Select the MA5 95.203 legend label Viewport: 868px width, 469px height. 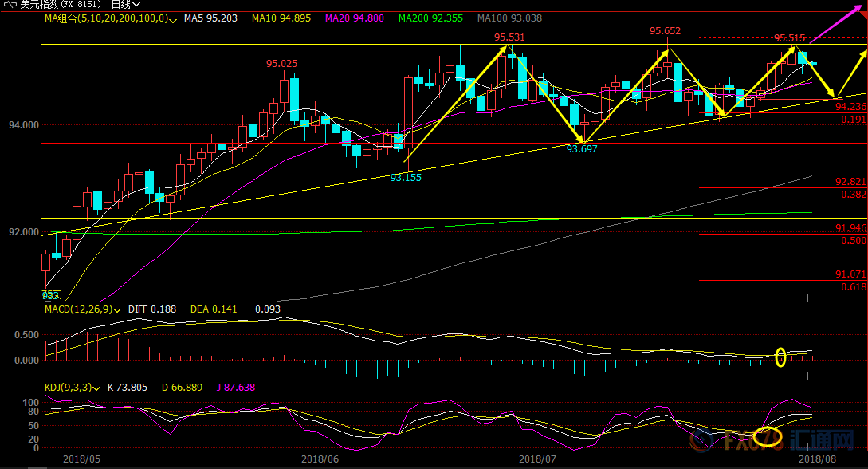click(212, 18)
